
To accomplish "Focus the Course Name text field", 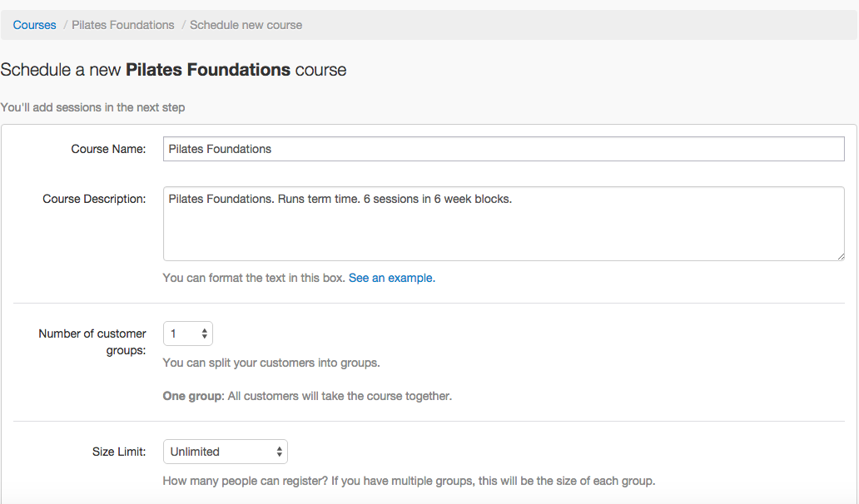I will (x=504, y=149).
